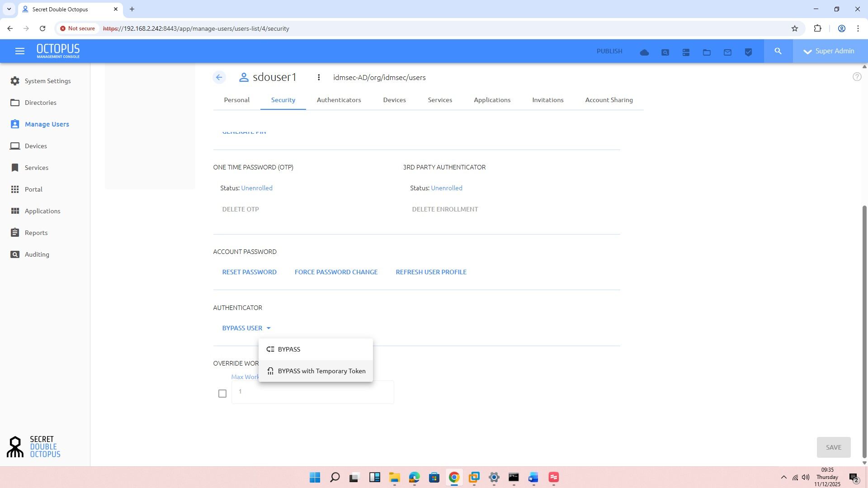Click the page vertical scrollbar thumb
The width and height of the screenshot is (868, 488).
[864, 332]
